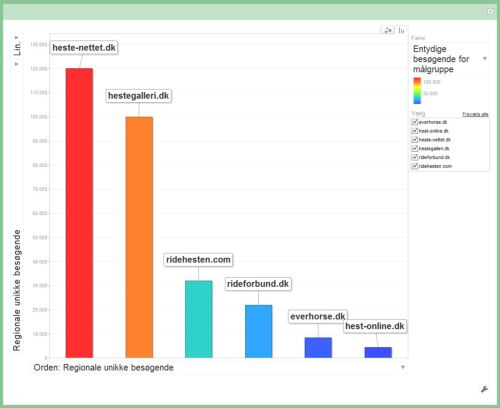
Task: Uncheck the everhorse.dk checkbox
Action: [415, 122]
